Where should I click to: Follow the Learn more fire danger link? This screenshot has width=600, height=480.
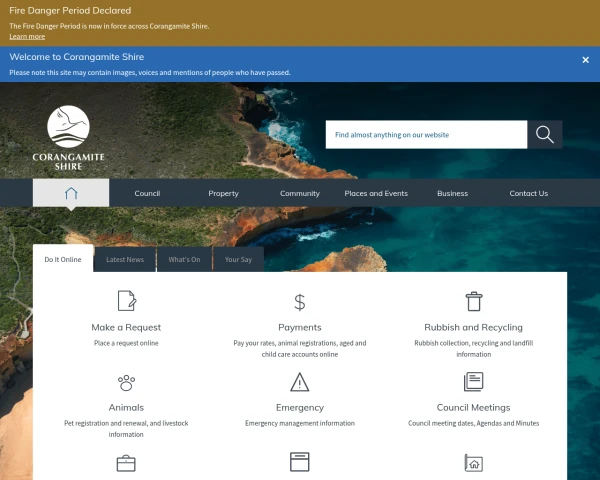click(27, 36)
